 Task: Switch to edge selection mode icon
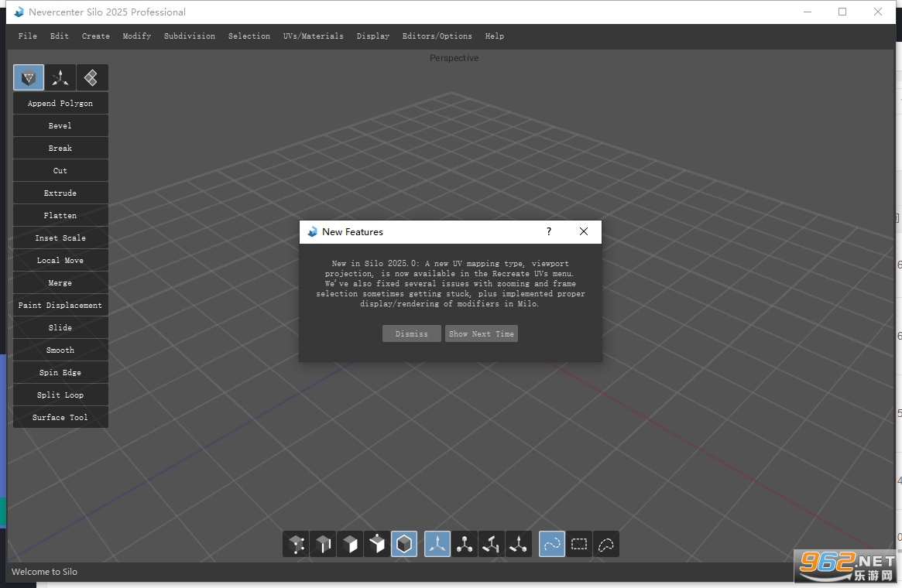pyautogui.click(x=324, y=544)
